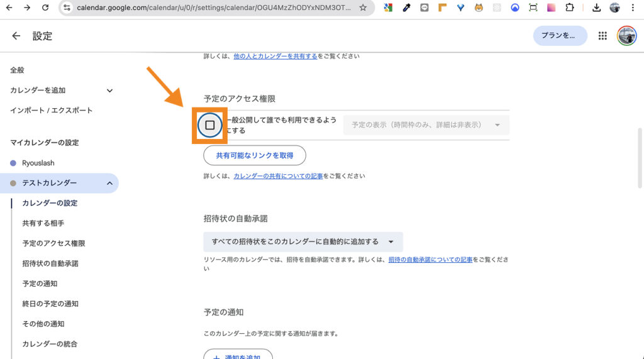Open the browser extensions puzzle icon

(570, 8)
